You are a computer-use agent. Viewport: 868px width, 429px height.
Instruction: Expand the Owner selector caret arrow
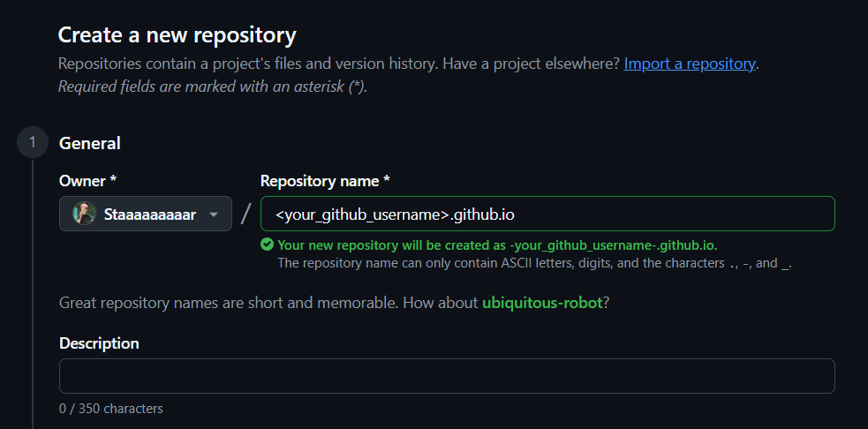[214, 214]
